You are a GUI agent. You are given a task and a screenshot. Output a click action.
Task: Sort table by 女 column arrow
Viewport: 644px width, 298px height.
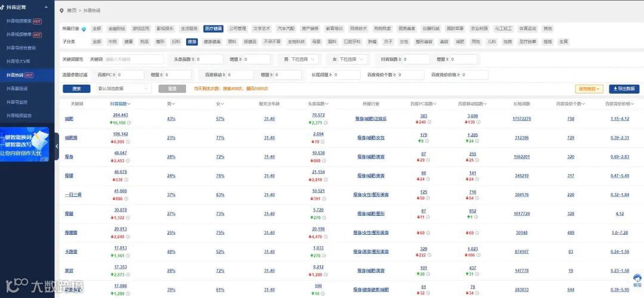[x=222, y=104]
